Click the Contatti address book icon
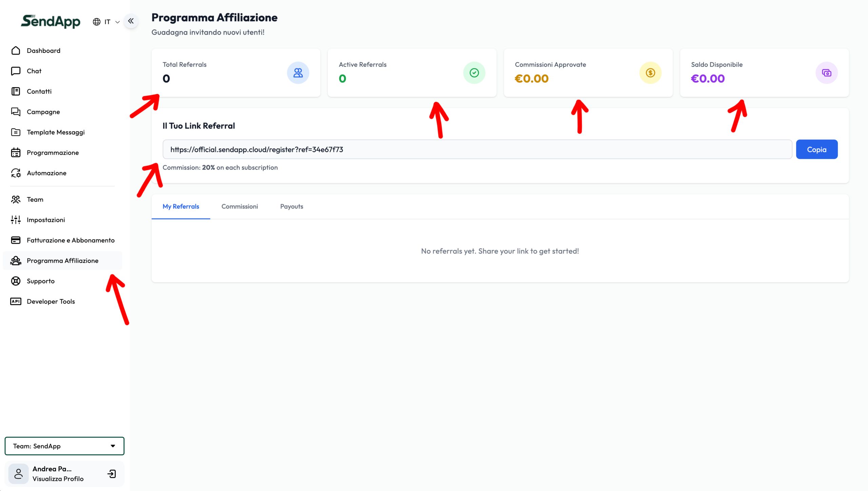868x491 pixels. 16,91
